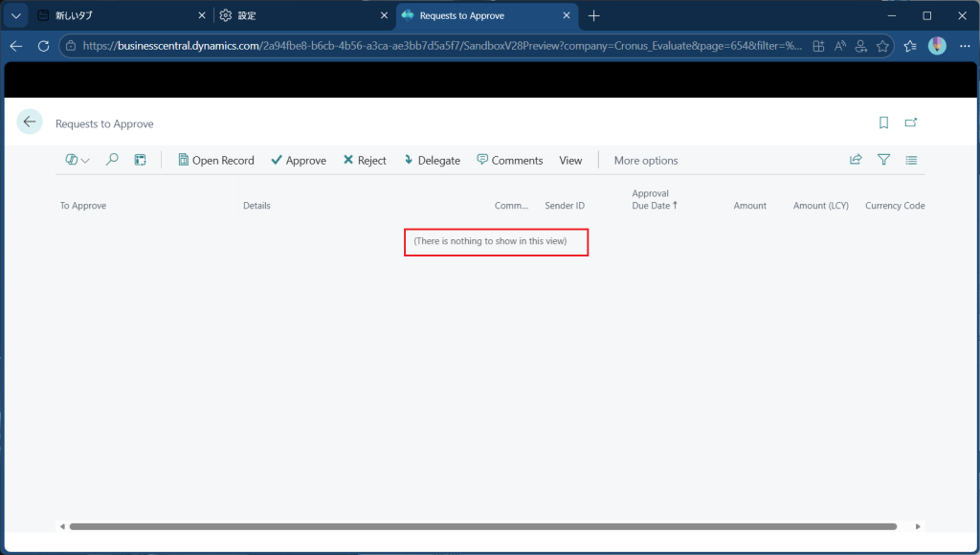Click the browser refresh button
The width and height of the screenshot is (980, 555).
[43, 46]
